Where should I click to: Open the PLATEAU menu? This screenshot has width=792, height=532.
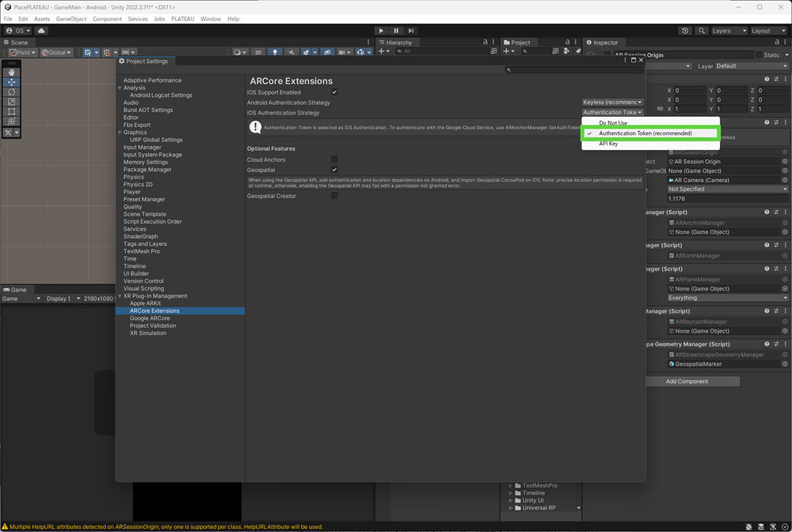coord(183,19)
